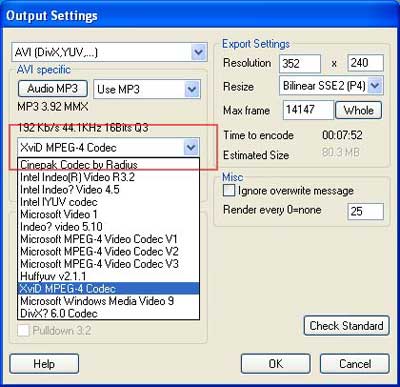
Task: Select highlighted XviD MPEG-4 Codec entry
Action: pyautogui.click(x=108, y=288)
